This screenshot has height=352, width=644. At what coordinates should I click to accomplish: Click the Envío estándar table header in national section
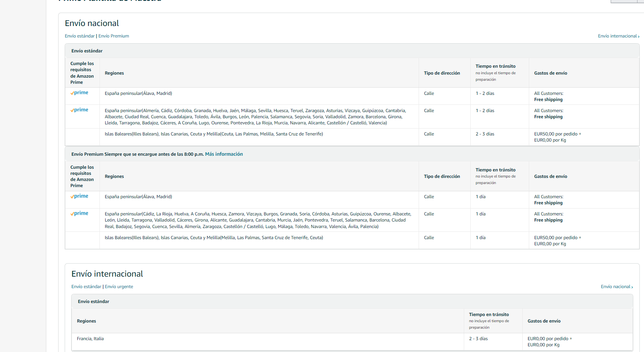pyautogui.click(x=87, y=51)
